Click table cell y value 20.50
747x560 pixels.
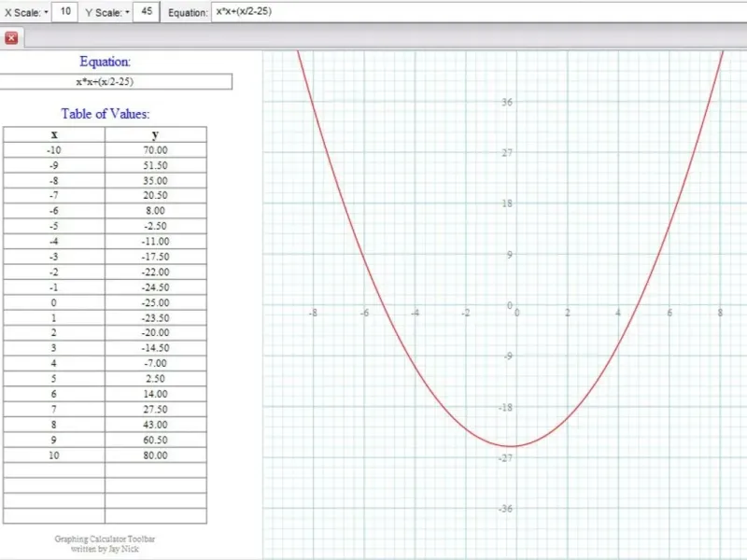click(156, 195)
